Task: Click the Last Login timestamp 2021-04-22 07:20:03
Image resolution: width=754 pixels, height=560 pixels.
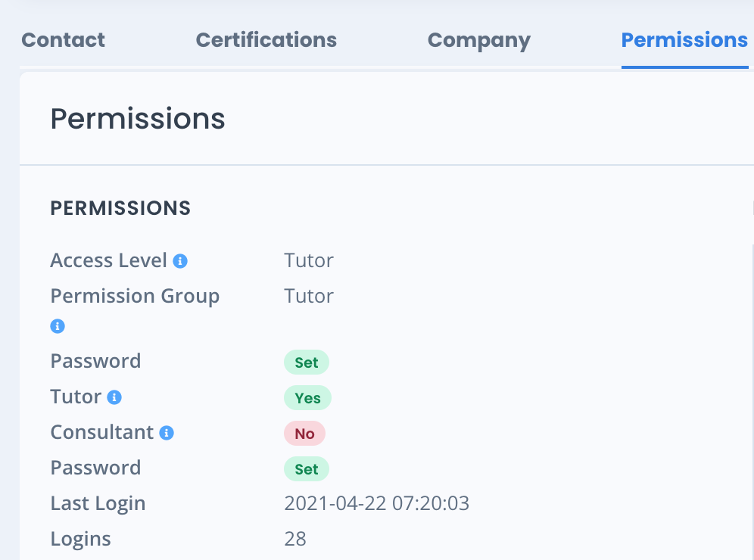Action: tap(376, 503)
